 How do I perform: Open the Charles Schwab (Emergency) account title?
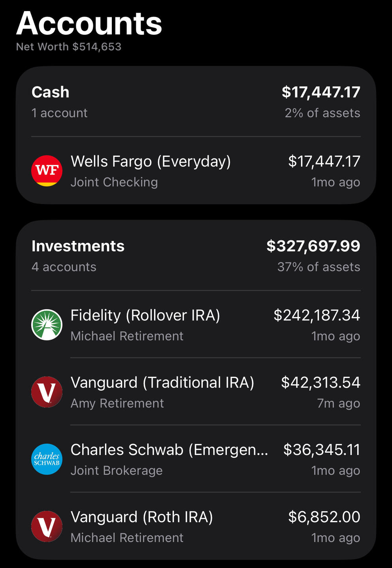click(x=169, y=450)
